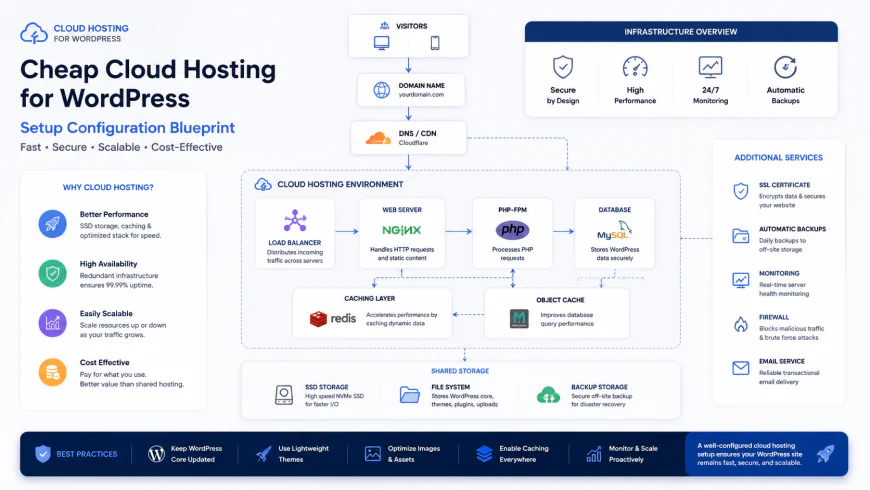Click the rocket icon in the footer callout
Image resolution: width=870 pixels, height=490 pixels.
tap(826, 454)
